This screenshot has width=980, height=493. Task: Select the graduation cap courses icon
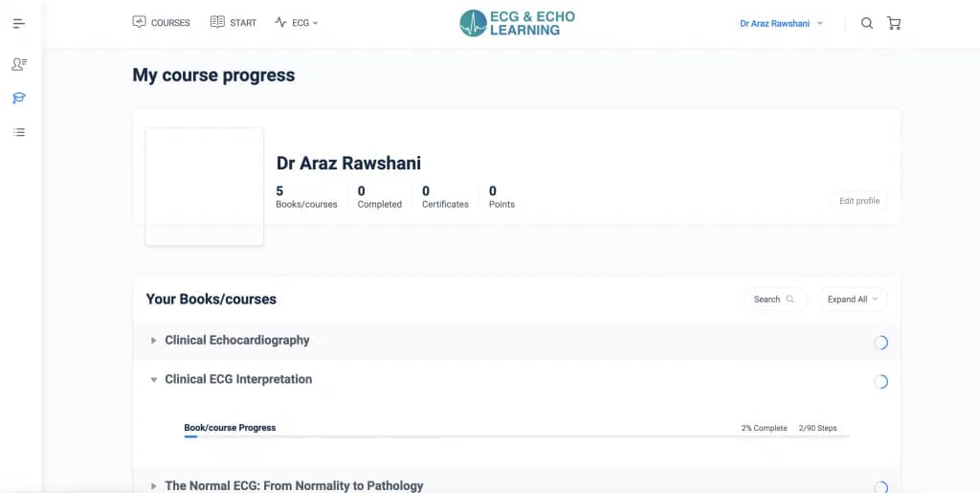[19, 98]
